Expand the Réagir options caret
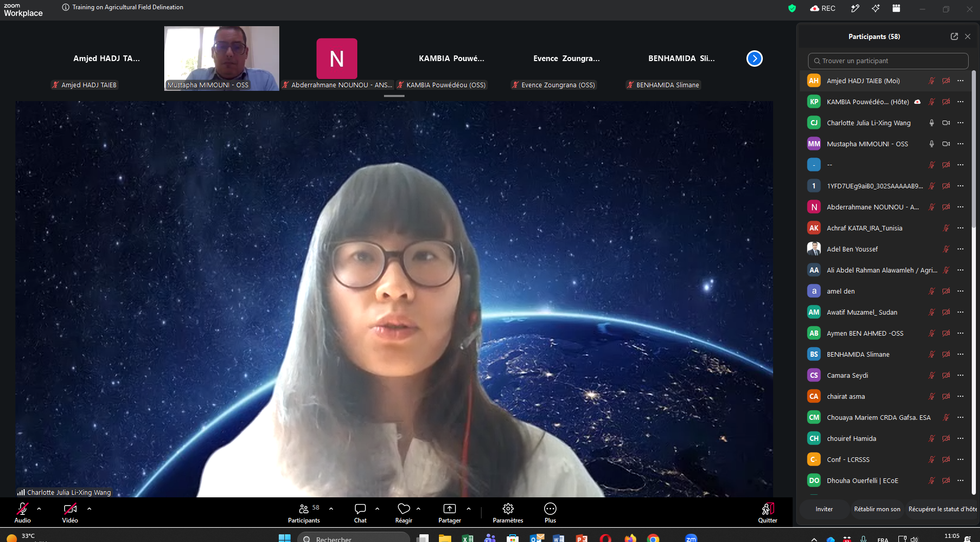The width and height of the screenshot is (980, 542). (418, 509)
